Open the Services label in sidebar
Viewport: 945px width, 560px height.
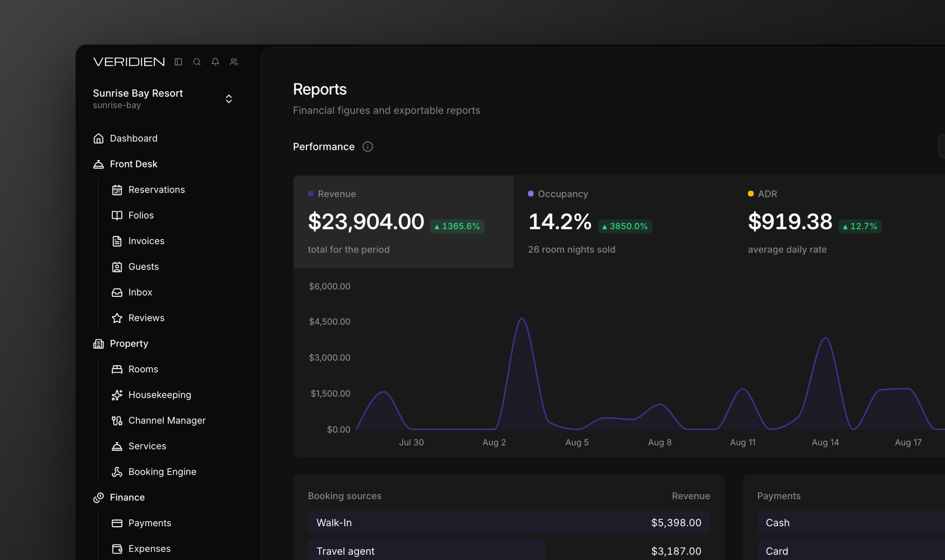click(x=147, y=446)
